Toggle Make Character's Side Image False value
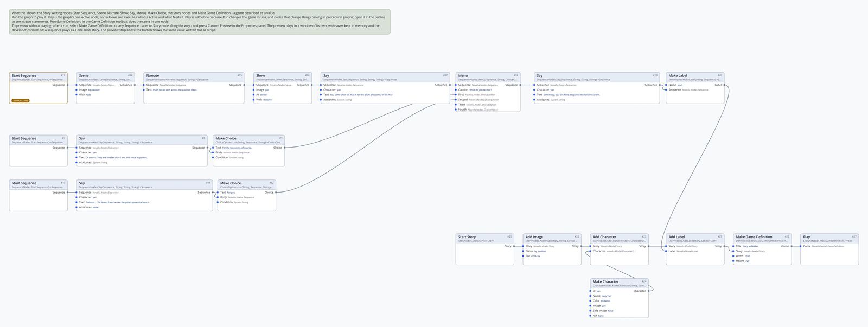Viewport: 868px width, 327px height. [x=611, y=311]
